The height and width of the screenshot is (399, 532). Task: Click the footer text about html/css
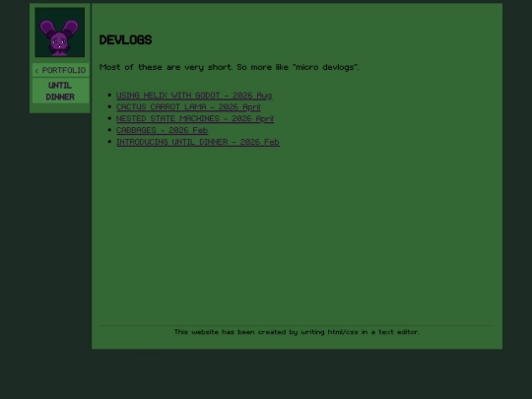click(x=297, y=332)
